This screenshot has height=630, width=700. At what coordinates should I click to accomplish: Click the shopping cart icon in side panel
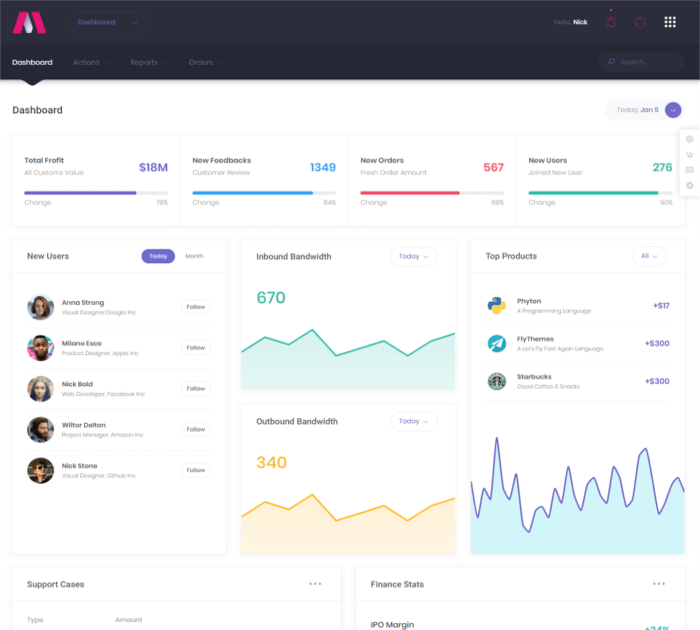point(690,155)
